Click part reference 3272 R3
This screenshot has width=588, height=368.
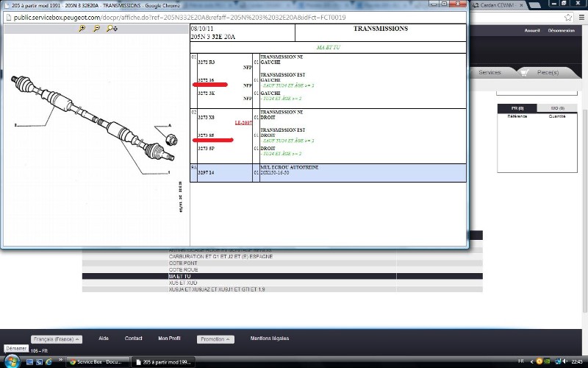(x=207, y=63)
